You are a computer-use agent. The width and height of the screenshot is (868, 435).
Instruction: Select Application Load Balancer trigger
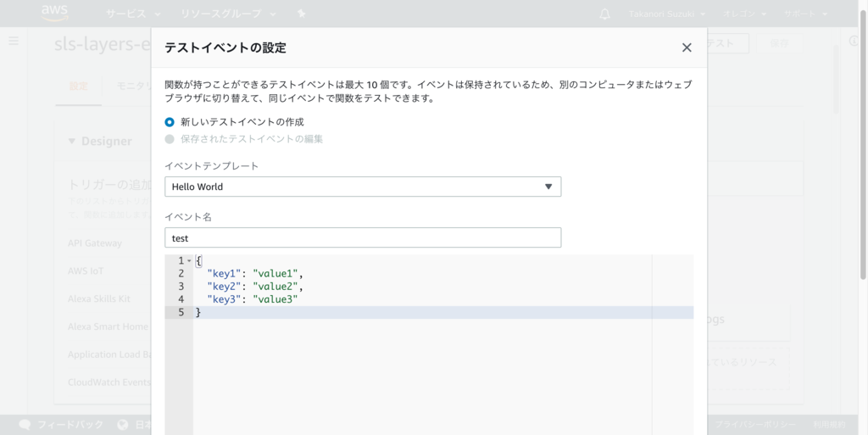pyautogui.click(x=109, y=354)
